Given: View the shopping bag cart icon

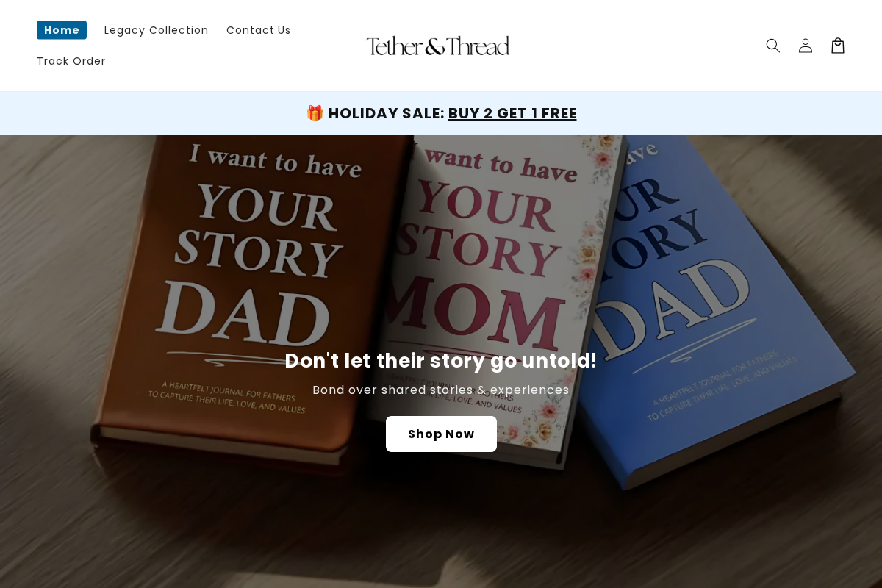Looking at the screenshot, I should coord(838,46).
